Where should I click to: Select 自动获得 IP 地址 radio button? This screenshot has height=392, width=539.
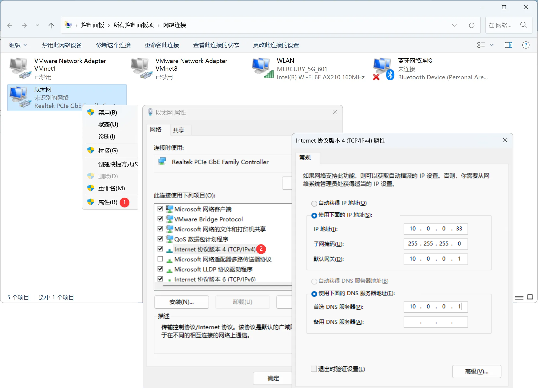[314, 203]
